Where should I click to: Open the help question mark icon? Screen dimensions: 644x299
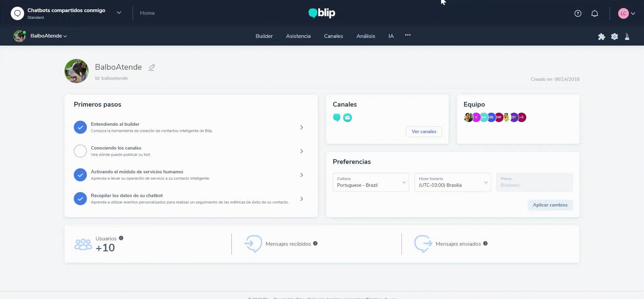(x=578, y=13)
